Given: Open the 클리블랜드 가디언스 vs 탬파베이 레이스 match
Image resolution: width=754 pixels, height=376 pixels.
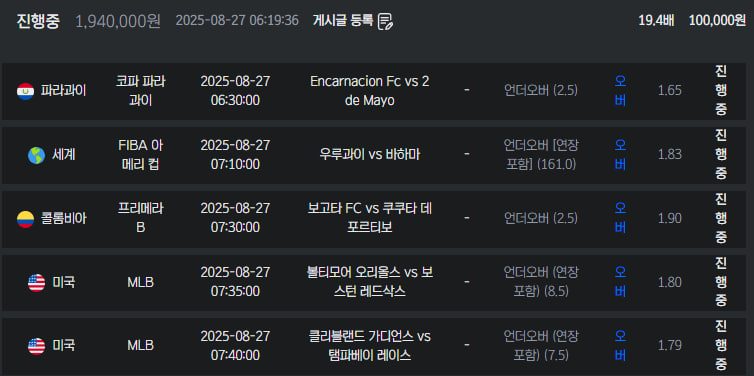Looking at the screenshot, I should 370,346.
